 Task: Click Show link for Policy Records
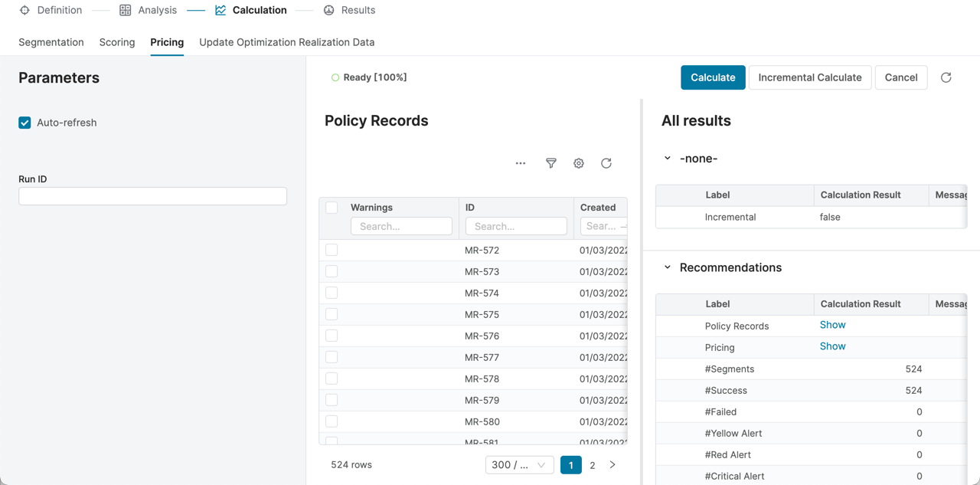(832, 325)
